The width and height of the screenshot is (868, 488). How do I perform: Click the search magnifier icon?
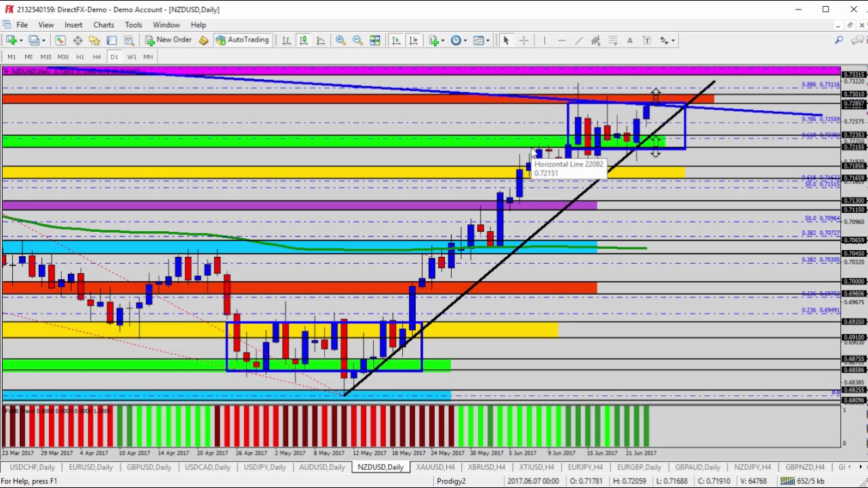pyautogui.click(x=839, y=41)
